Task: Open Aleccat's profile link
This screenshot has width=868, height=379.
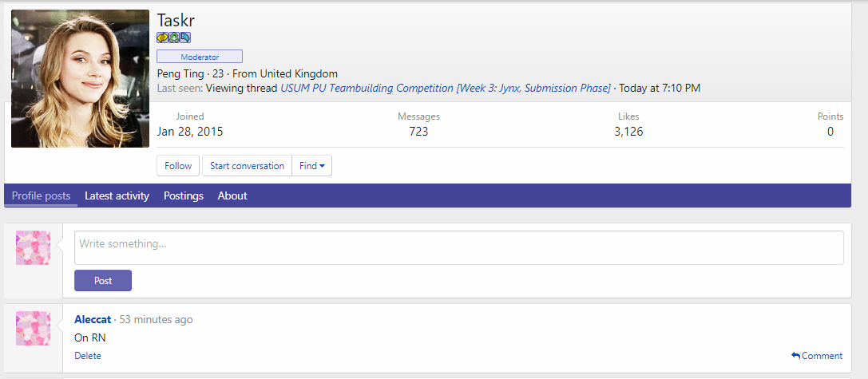Action: [93, 319]
